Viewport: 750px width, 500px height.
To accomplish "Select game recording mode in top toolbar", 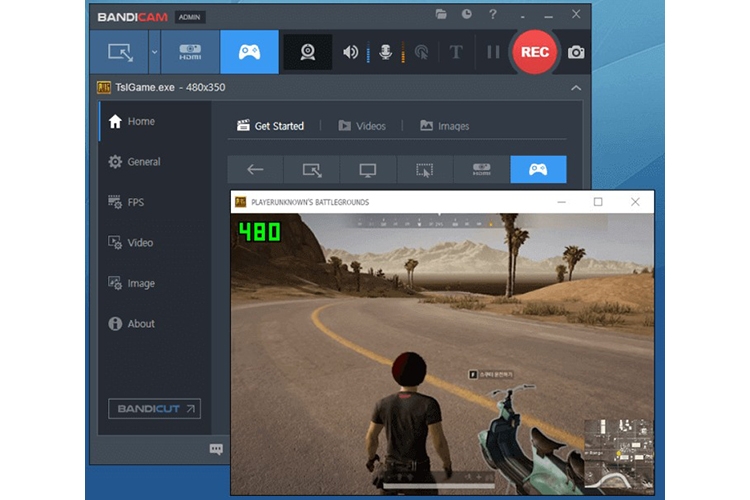I will point(249,52).
